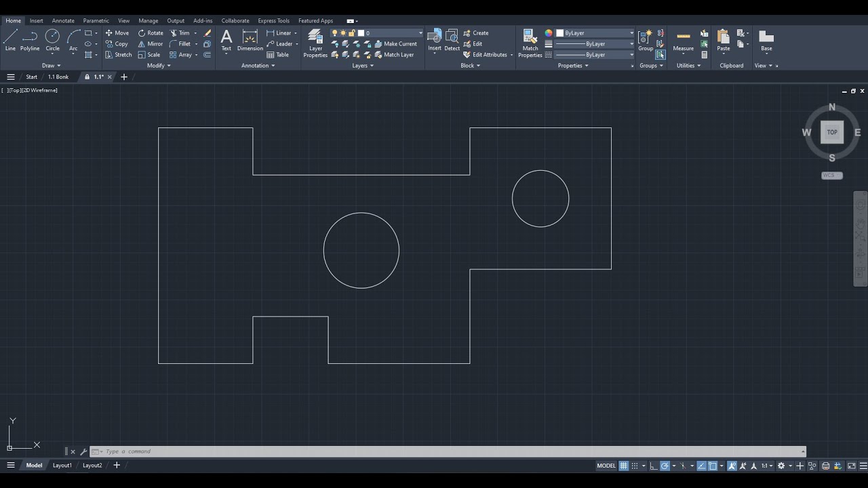Select the Polyline tool
The height and width of the screenshot is (488, 868).
(30, 40)
